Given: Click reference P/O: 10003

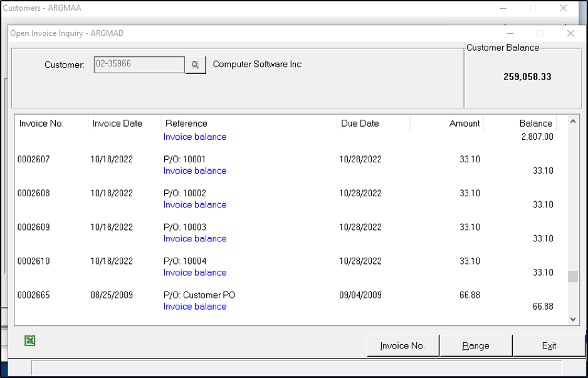Looking at the screenshot, I should coord(185,228).
